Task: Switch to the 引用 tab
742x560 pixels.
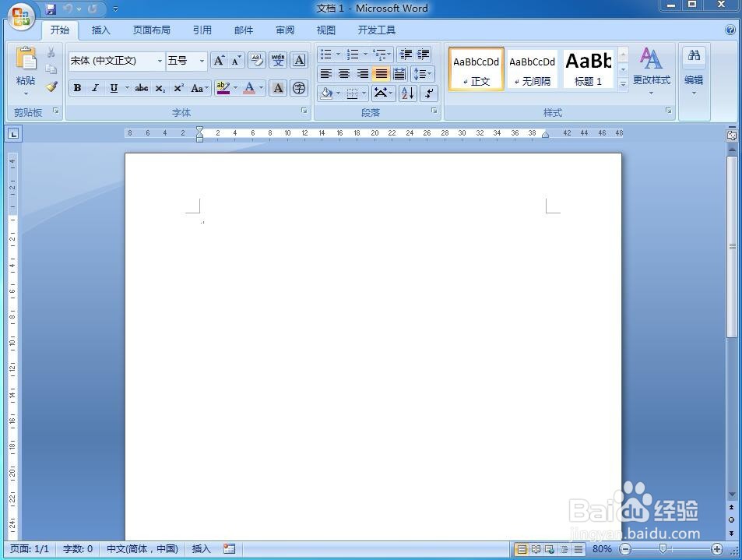Action: 202,30
